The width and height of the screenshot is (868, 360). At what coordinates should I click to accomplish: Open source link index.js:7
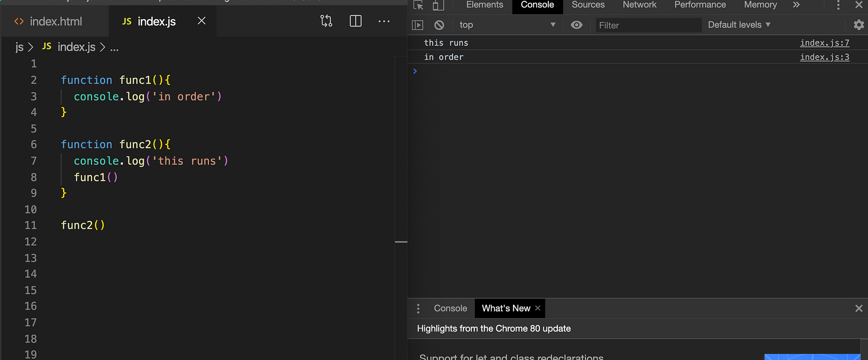(x=825, y=43)
